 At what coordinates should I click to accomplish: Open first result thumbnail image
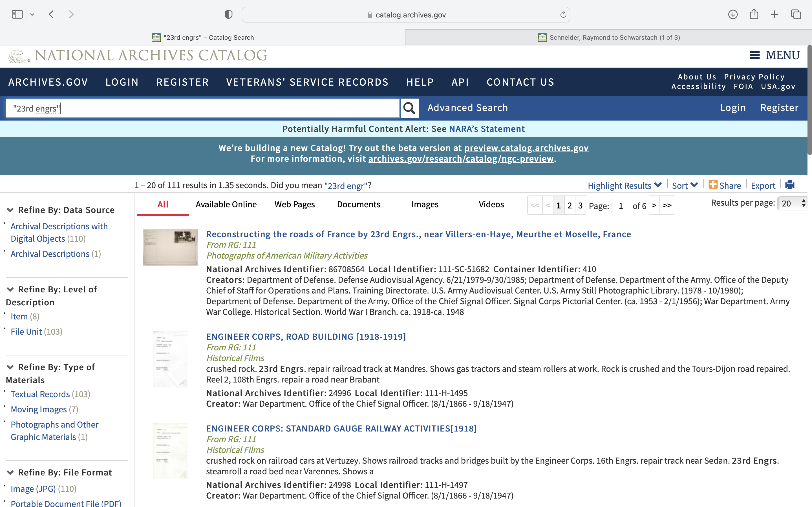pyautogui.click(x=170, y=247)
